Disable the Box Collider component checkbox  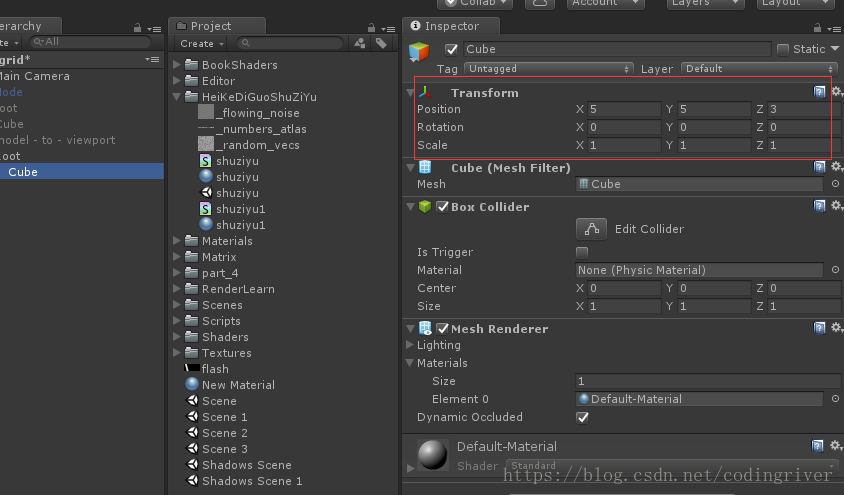click(x=442, y=207)
